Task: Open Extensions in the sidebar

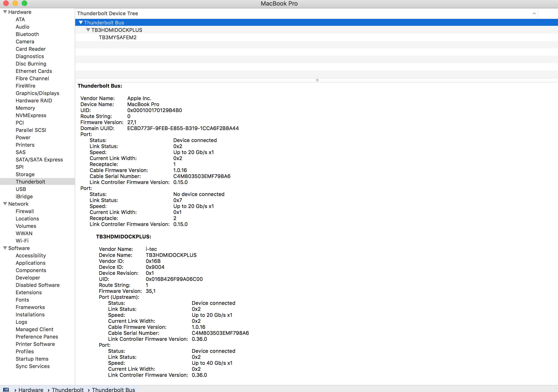Action: (29, 292)
